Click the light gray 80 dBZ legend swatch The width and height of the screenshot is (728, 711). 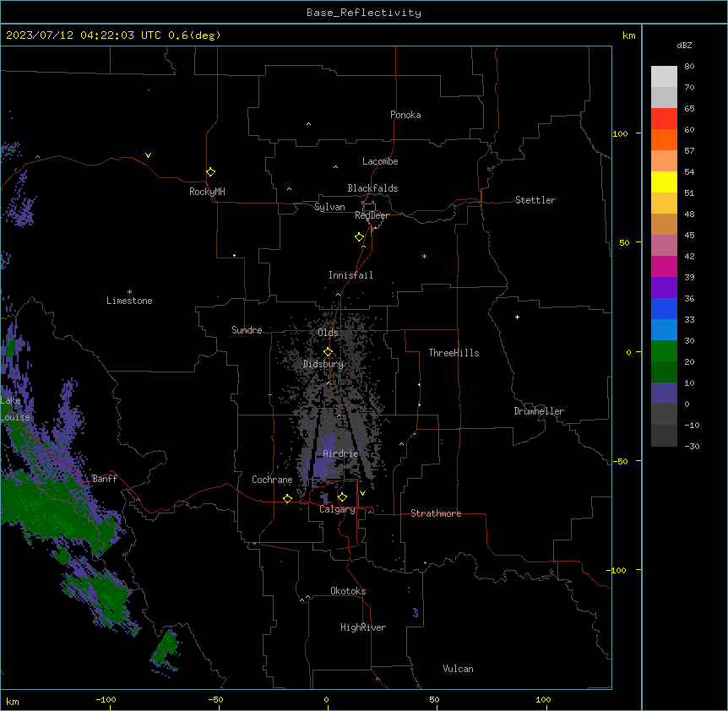click(664, 77)
